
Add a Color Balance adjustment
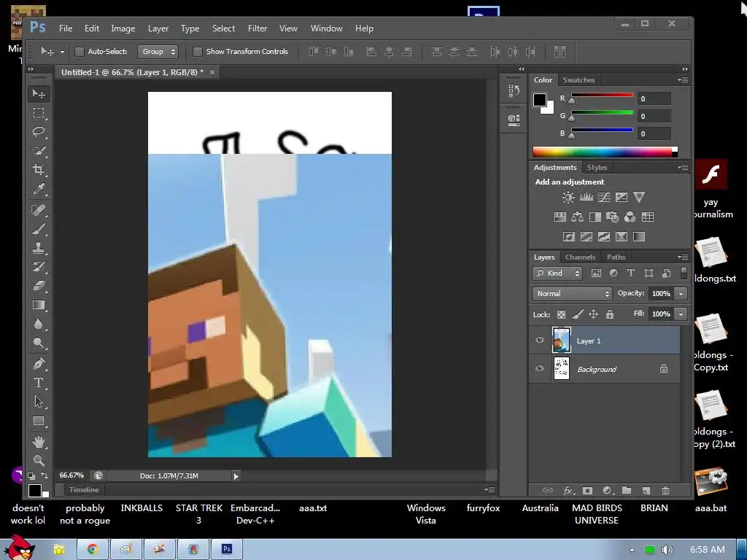point(578,217)
